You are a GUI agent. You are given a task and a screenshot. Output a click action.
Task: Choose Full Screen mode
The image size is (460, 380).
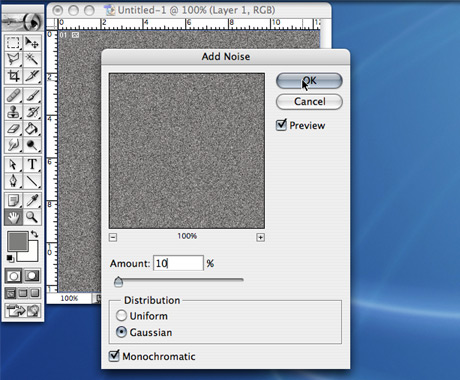[x=35, y=293]
